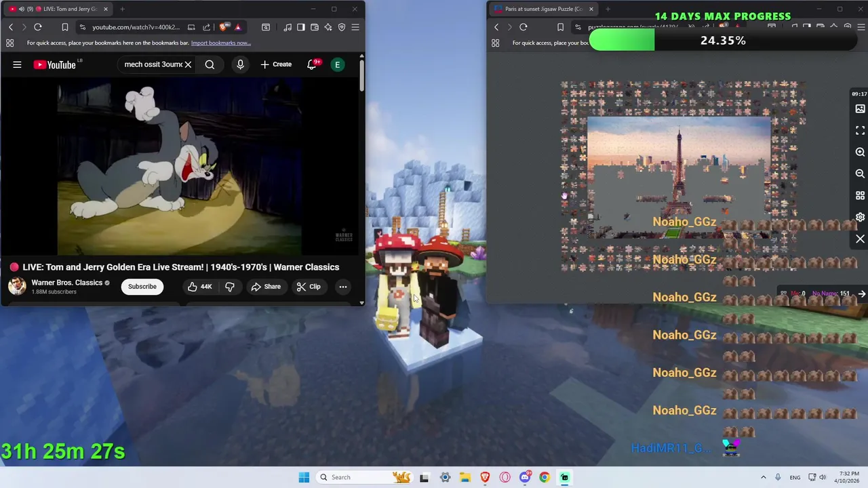Subscribe to Warner Bros. Classics

pyautogui.click(x=142, y=287)
